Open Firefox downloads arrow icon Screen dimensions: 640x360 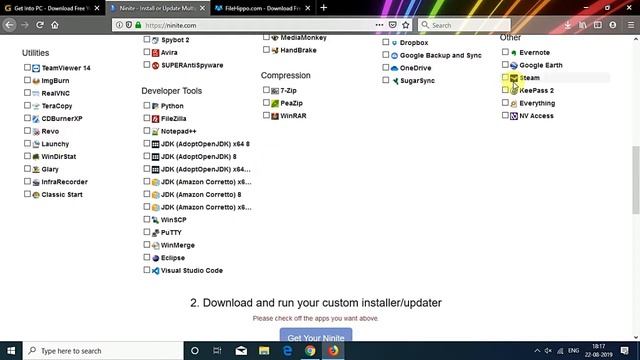click(x=567, y=25)
